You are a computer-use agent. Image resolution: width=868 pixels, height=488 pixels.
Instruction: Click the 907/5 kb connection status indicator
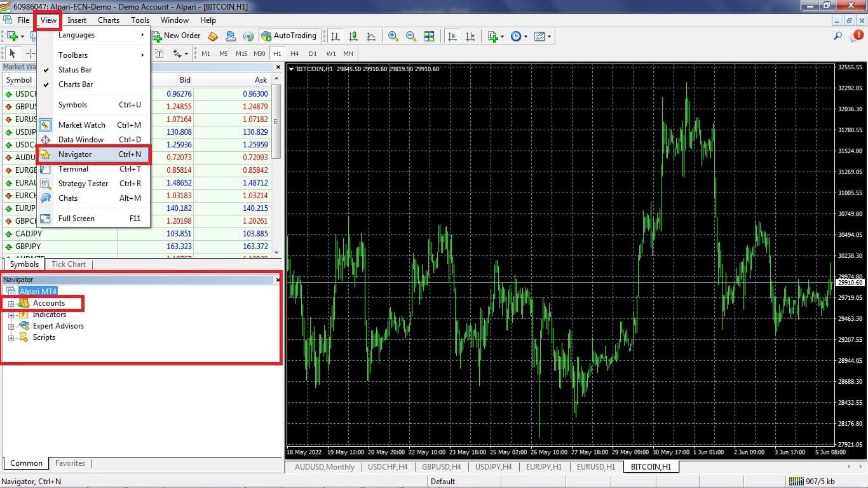[812, 482]
